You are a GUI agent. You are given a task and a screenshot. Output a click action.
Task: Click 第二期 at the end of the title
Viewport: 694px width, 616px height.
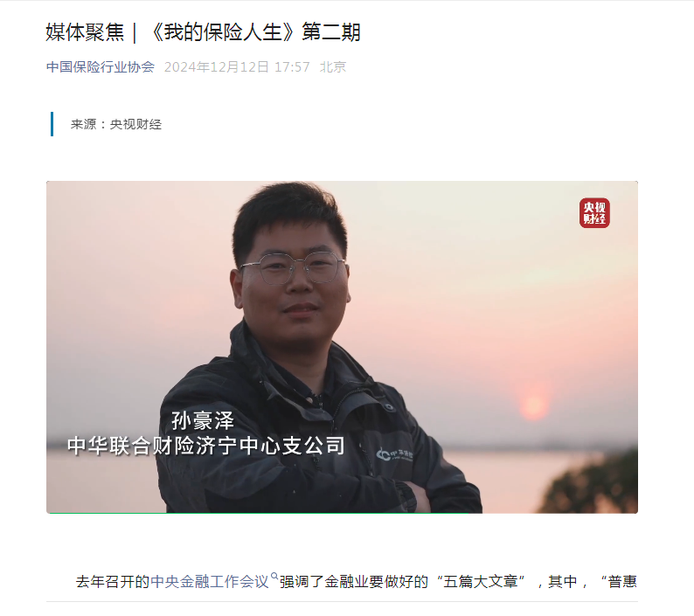coord(331,32)
